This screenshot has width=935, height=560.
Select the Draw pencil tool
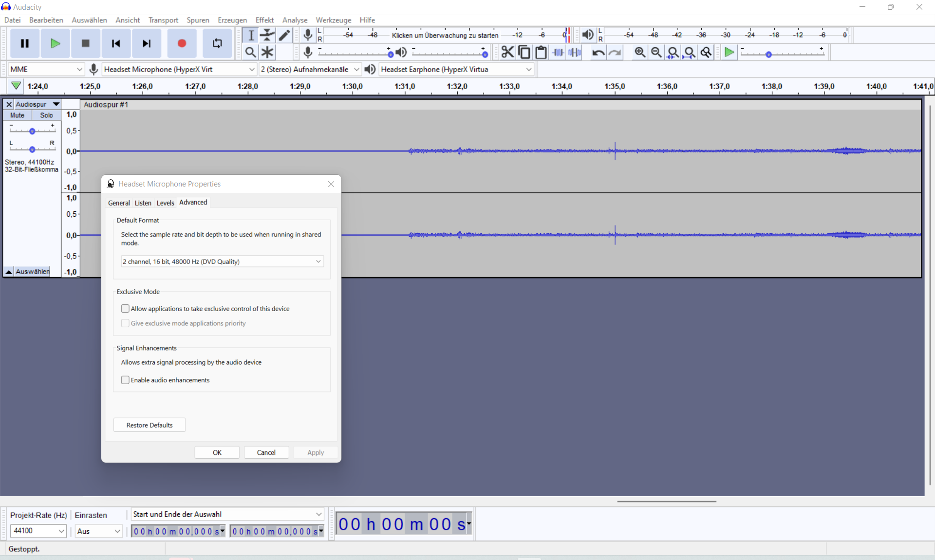pyautogui.click(x=284, y=35)
